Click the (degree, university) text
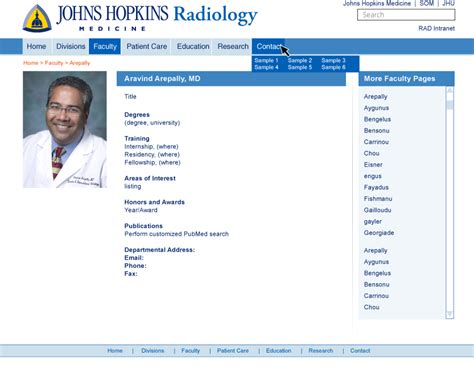 click(152, 123)
